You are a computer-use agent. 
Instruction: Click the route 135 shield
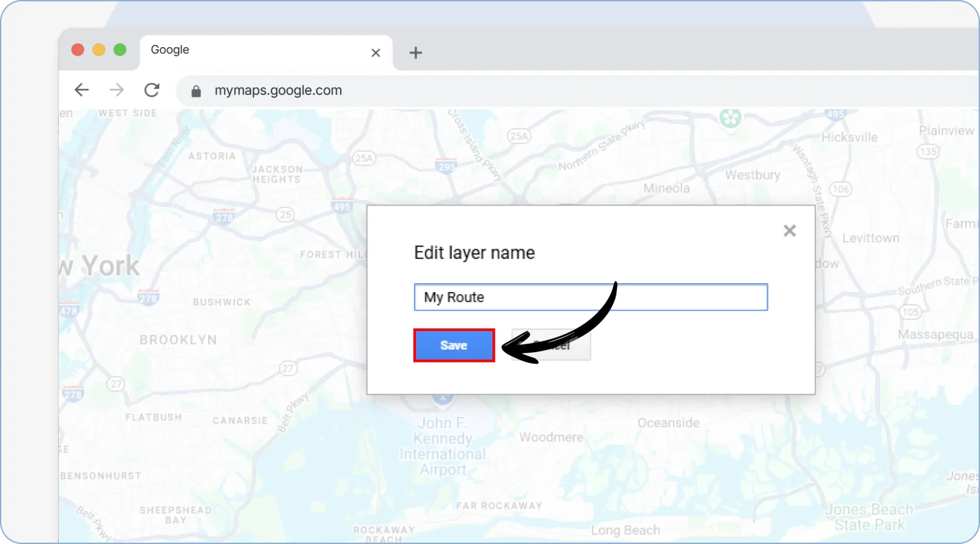[928, 151]
